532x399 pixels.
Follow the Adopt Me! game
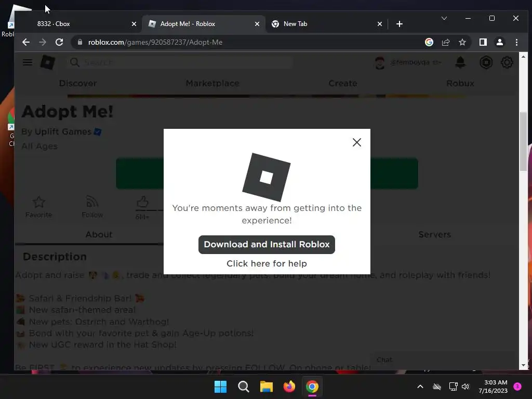pos(92,207)
